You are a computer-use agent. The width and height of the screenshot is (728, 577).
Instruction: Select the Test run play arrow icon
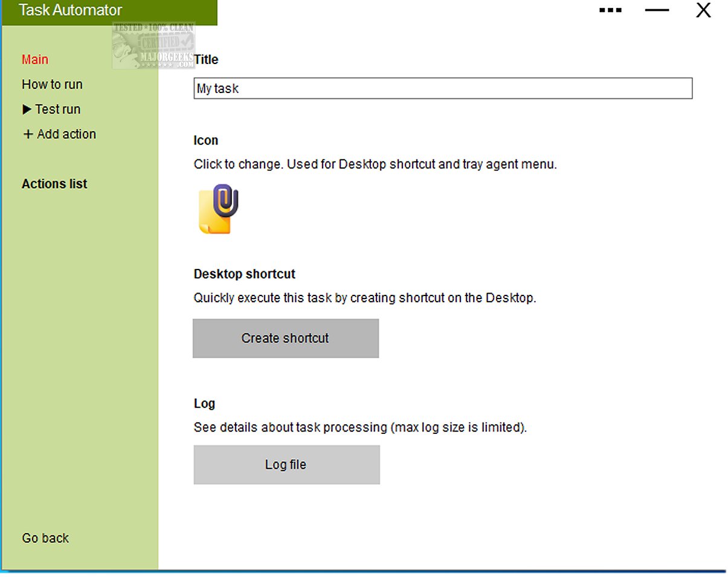[x=27, y=109]
